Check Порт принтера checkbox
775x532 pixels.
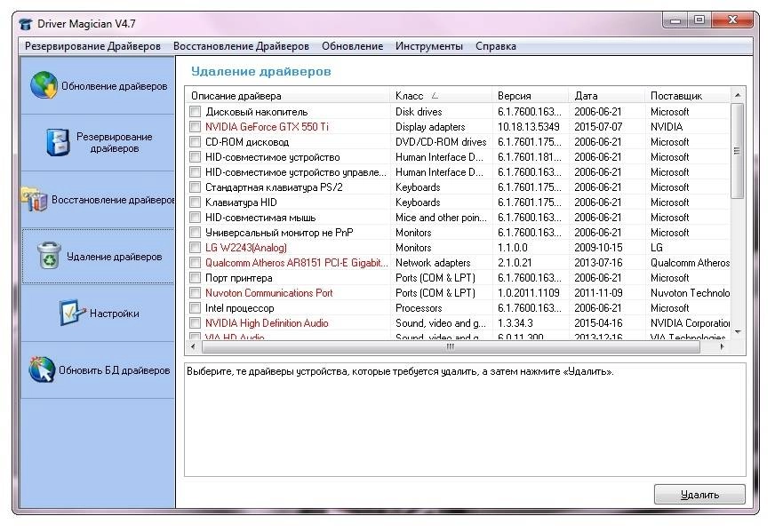pyautogui.click(x=196, y=278)
